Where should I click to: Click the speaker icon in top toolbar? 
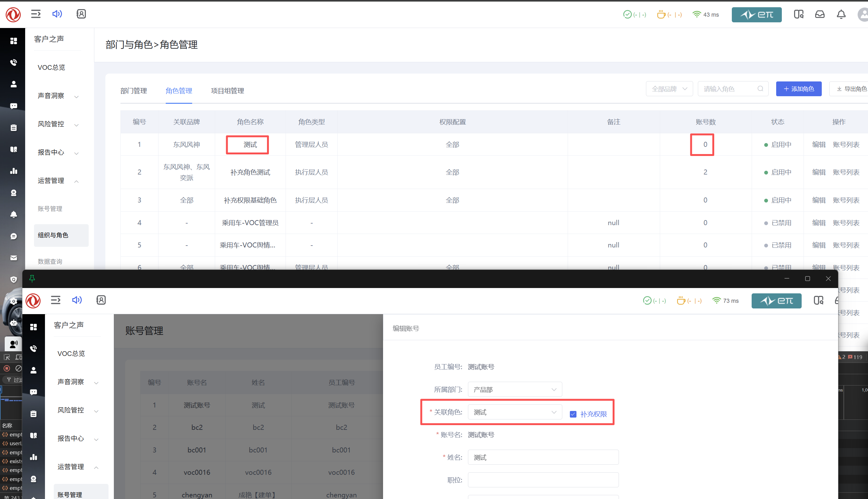[57, 14]
